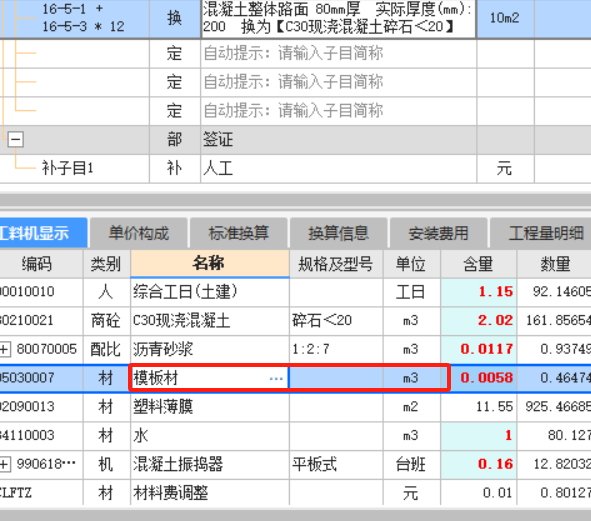The image size is (591, 521).
Task: Click the 换 type cell
Action: 175,18
